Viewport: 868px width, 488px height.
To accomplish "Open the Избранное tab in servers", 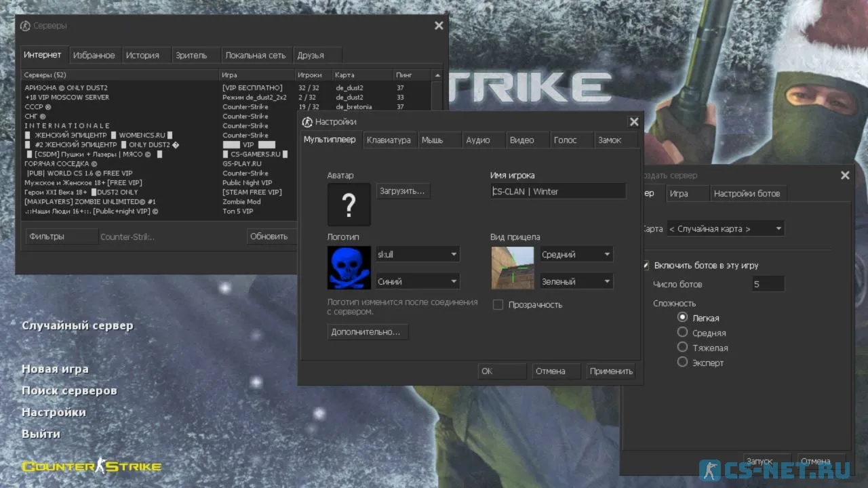I will (x=94, y=56).
